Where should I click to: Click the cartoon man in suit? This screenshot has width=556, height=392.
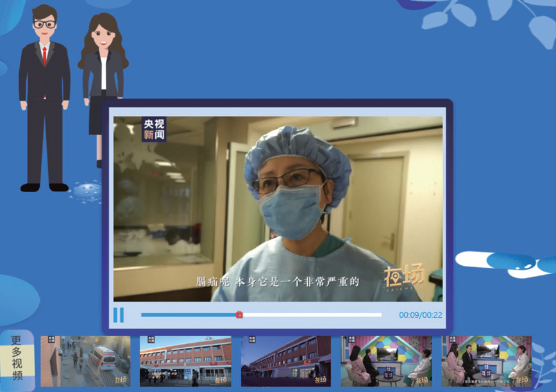(44, 96)
